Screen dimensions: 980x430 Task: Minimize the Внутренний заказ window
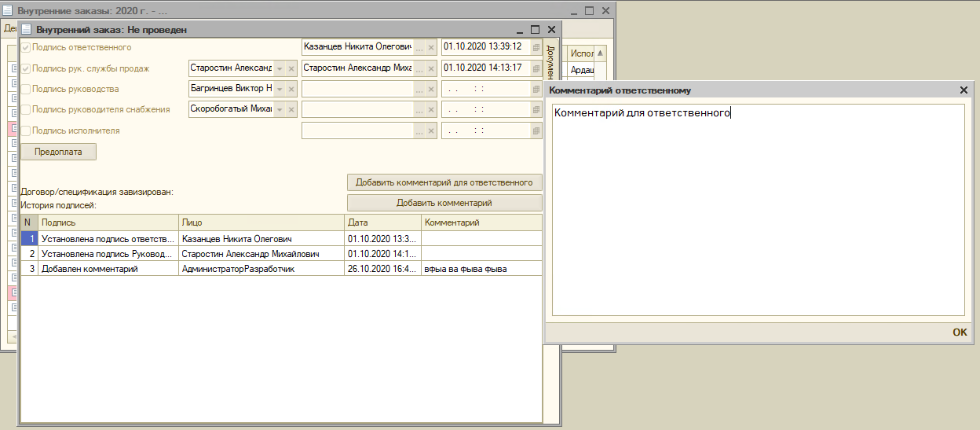519,29
